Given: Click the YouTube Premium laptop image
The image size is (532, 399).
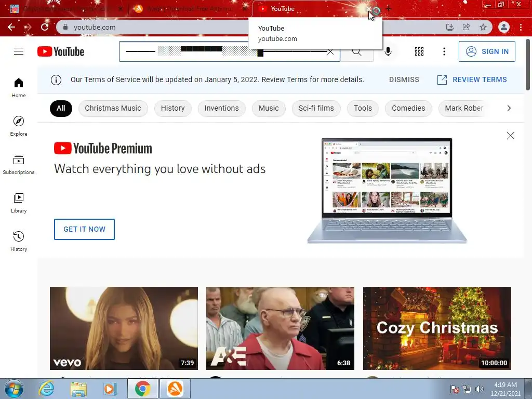Looking at the screenshot, I should click(387, 191).
